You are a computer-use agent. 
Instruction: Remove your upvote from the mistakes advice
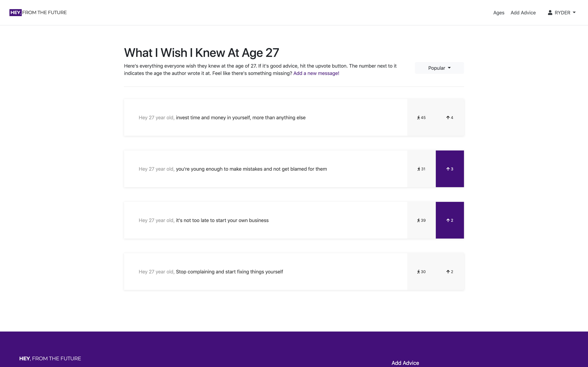tap(450, 169)
